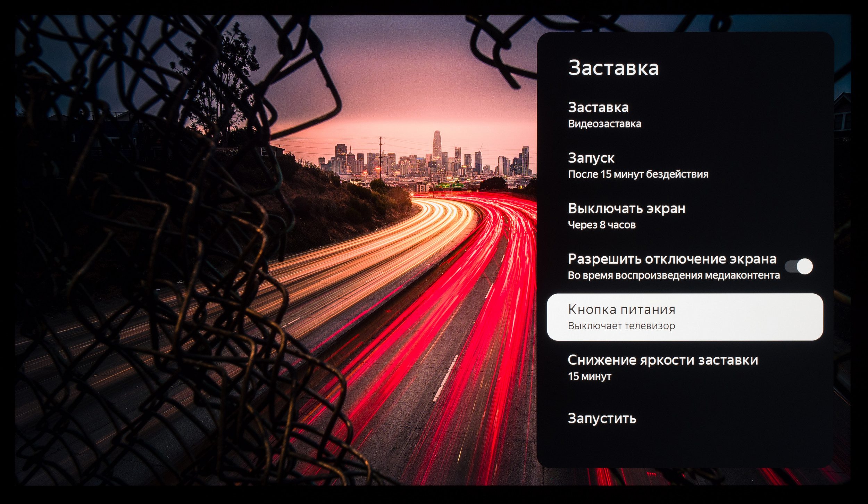This screenshot has height=504, width=868.
Task: Open the Выключать экран setting
Action: (626, 208)
